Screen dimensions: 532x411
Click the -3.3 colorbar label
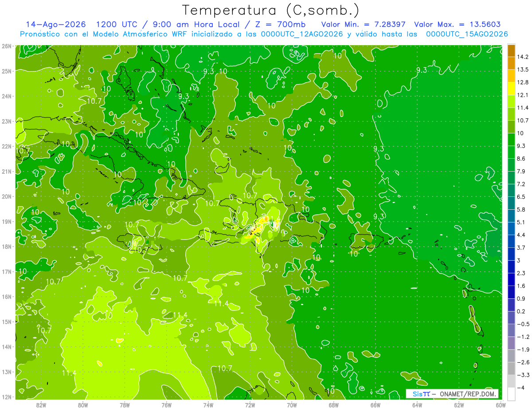click(x=522, y=375)
